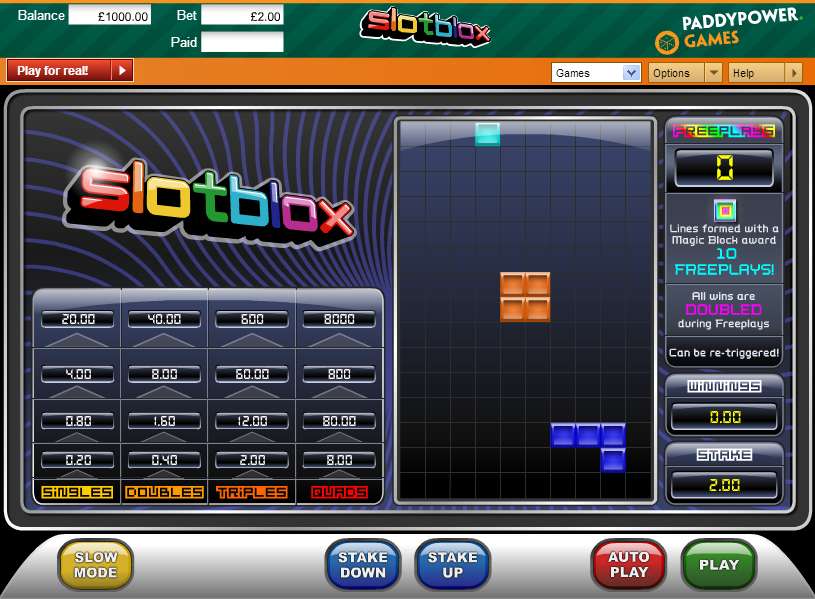Click the 20.00 singles payout value
815x599 pixels.
pos(78,319)
